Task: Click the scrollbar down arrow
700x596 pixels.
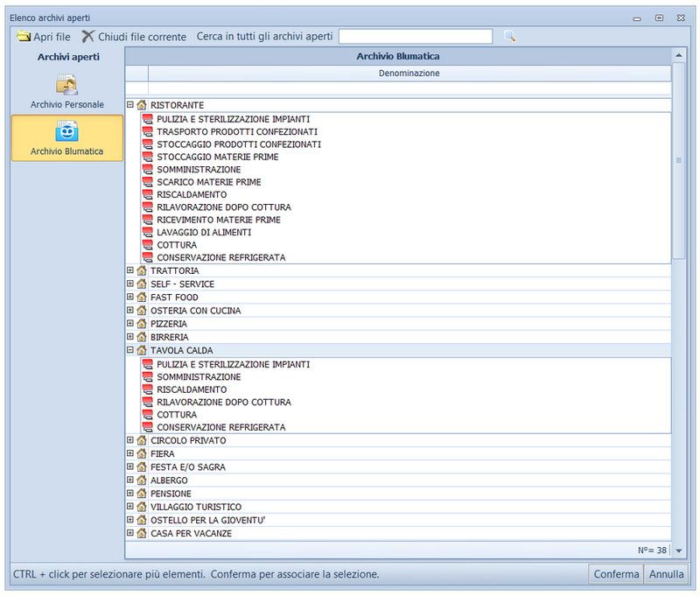Action: [x=679, y=550]
